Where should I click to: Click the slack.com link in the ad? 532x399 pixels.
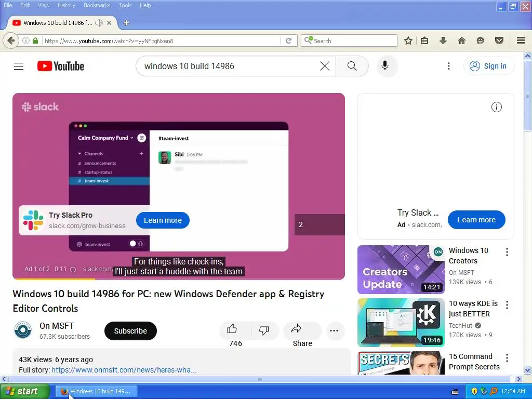97,269
